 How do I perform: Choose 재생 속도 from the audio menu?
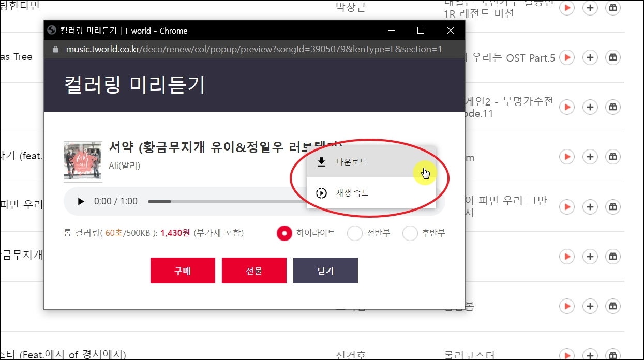point(371,193)
